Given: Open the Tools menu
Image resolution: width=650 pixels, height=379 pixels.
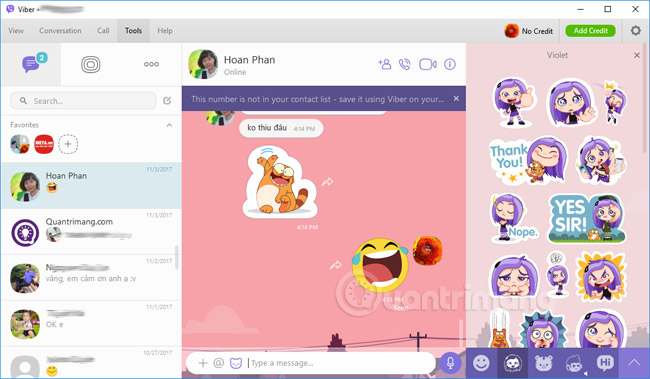Looking at the screenshot, I should click(133, 31).
